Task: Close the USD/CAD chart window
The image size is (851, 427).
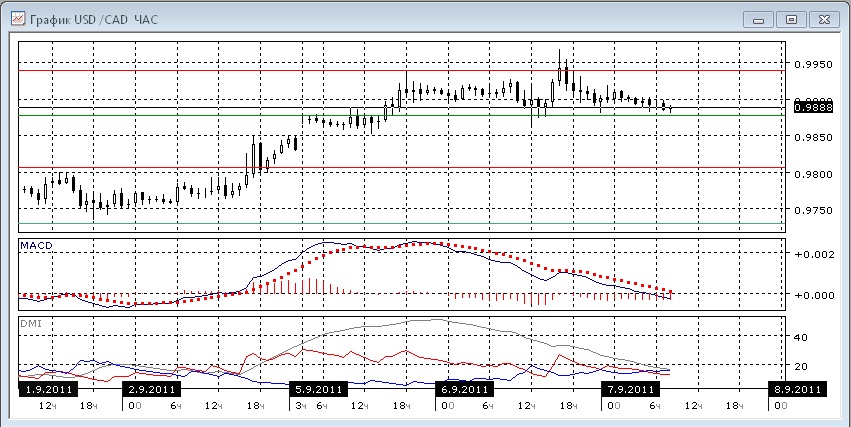Action: pyautogui.click(x=824, y=20)
